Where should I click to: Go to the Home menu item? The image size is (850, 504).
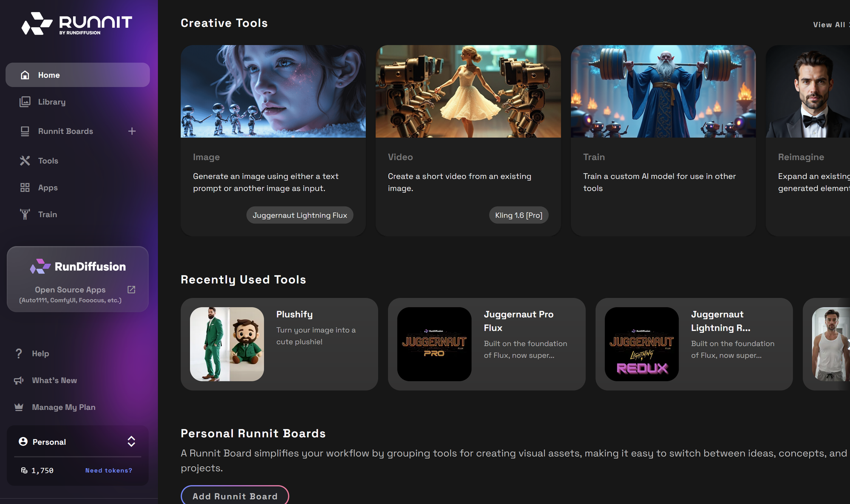[77, 75]
